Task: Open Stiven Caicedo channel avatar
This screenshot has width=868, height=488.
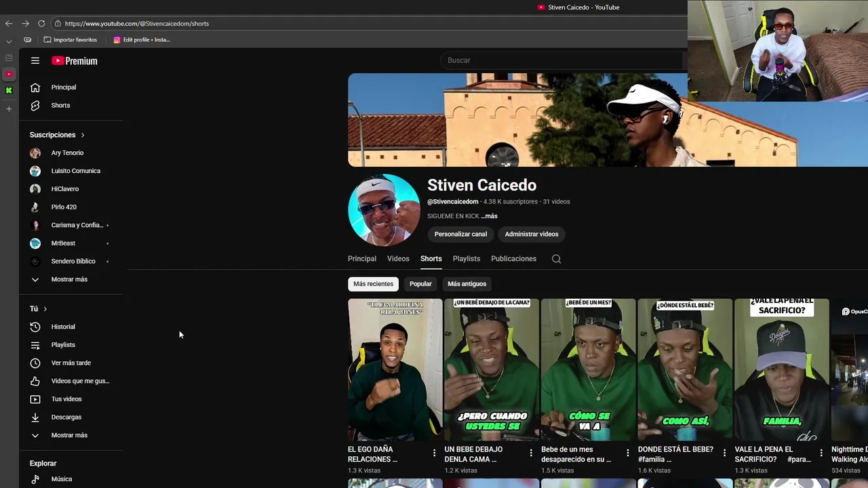Action: [x=384, y=210]
